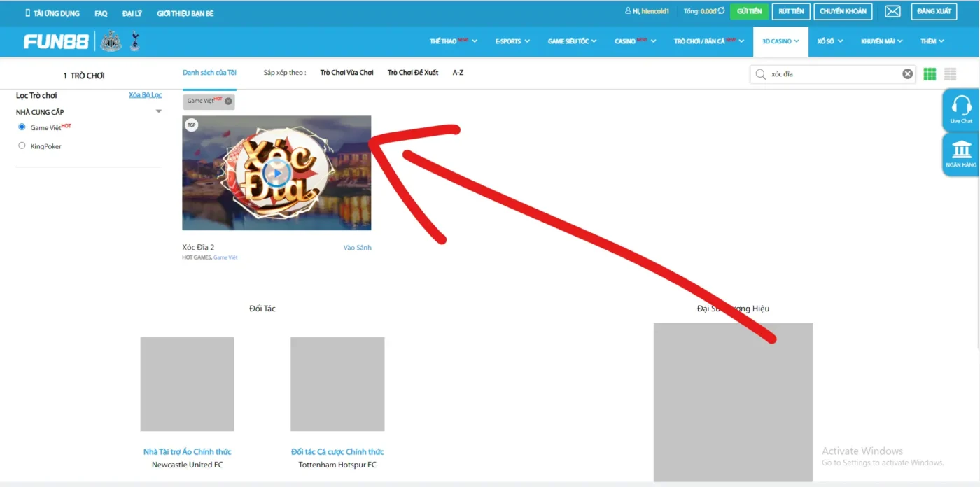Click the phone icon for Tải Ứng Dụng
The height and width of the screenshot is (487, 980).
click(x=28, y=13)
